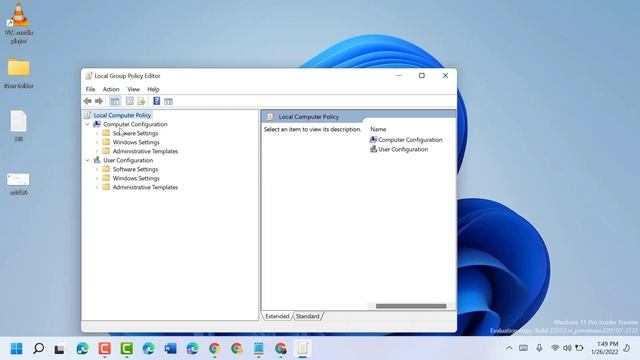
Task: Click the volume speaker tray icon
Action: coord(567,348)
